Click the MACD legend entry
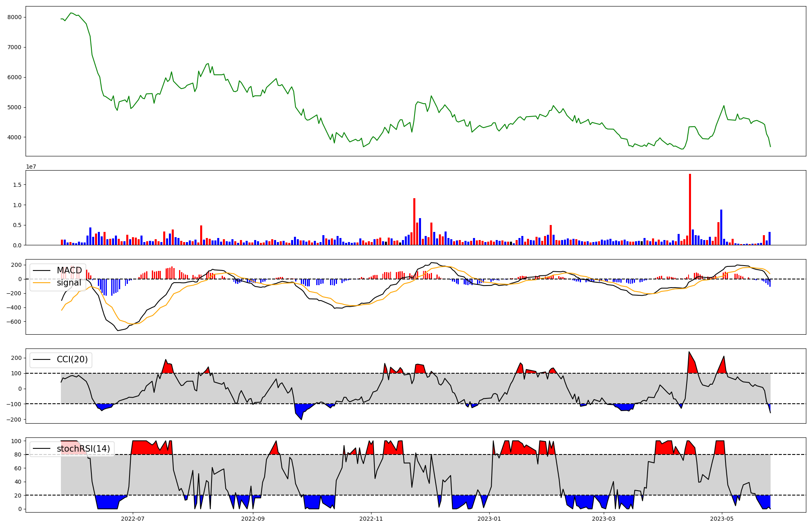 coord(69,270)
